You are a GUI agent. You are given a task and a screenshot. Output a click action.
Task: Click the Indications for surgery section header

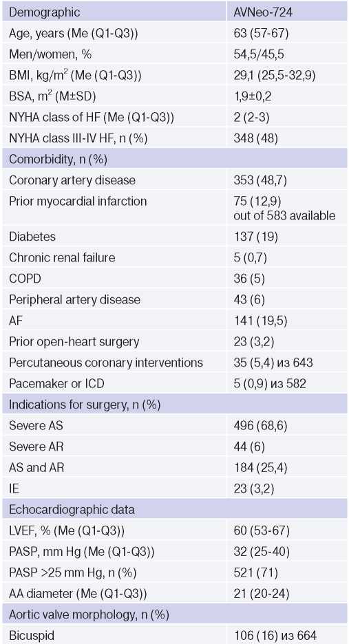pos(174,405)
